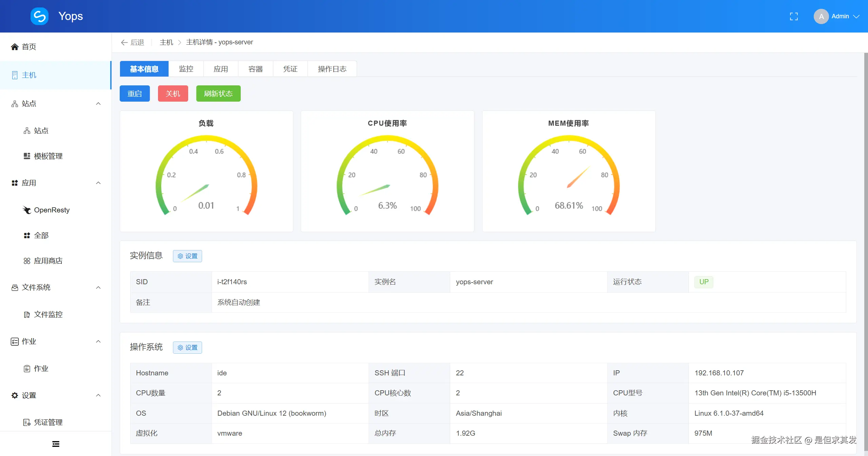Click the Yops logo icon
The image size is (868, 456).
click(39, 16)
